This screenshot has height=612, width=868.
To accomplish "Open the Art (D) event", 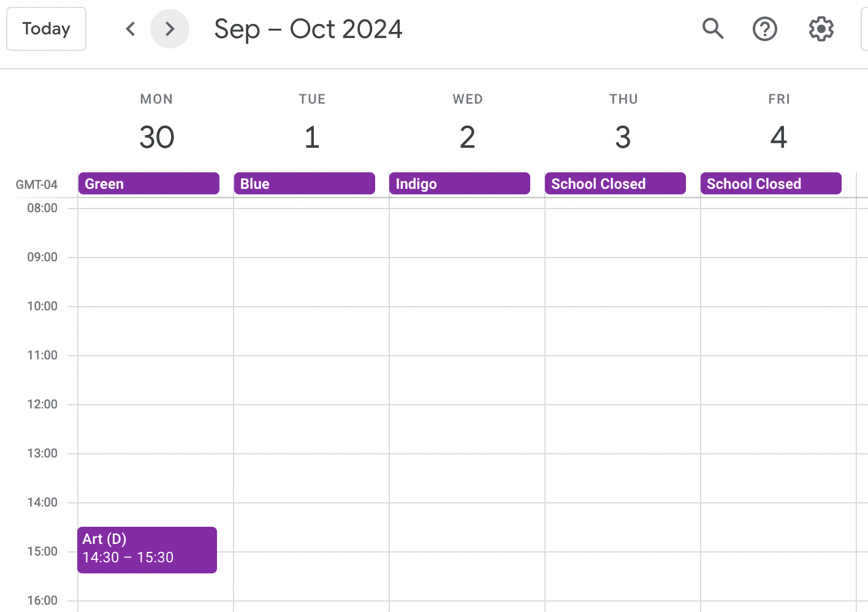I will click(147, 550).
